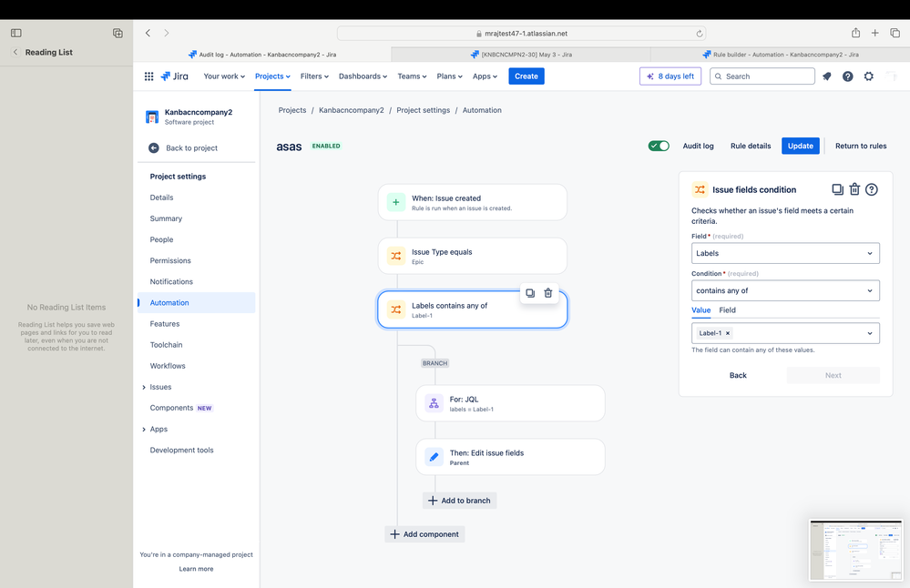Open Permissions in Project settings

(170, 260)
